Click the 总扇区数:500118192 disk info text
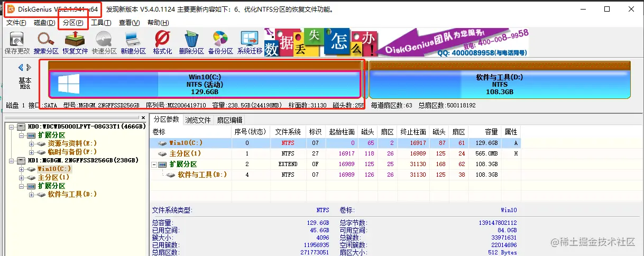 pos(448,106)
